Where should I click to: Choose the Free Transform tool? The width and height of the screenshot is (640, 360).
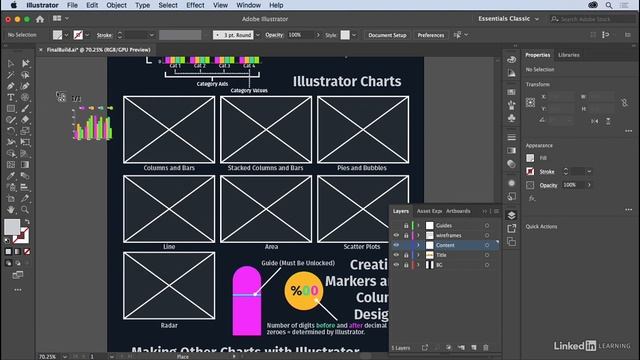(x=25, y=142)
